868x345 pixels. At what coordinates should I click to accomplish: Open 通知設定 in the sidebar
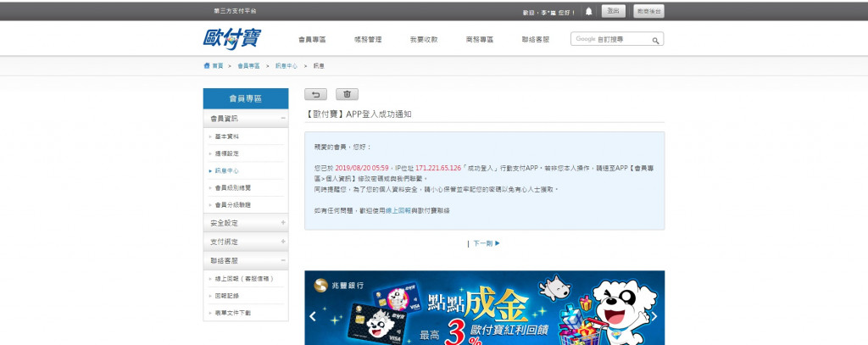[227, 153]
